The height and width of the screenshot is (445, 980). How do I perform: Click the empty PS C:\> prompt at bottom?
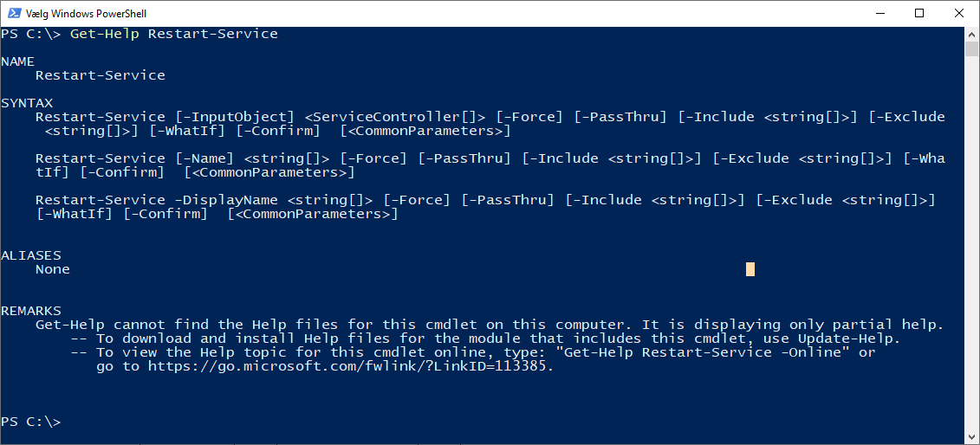[31, 422]
